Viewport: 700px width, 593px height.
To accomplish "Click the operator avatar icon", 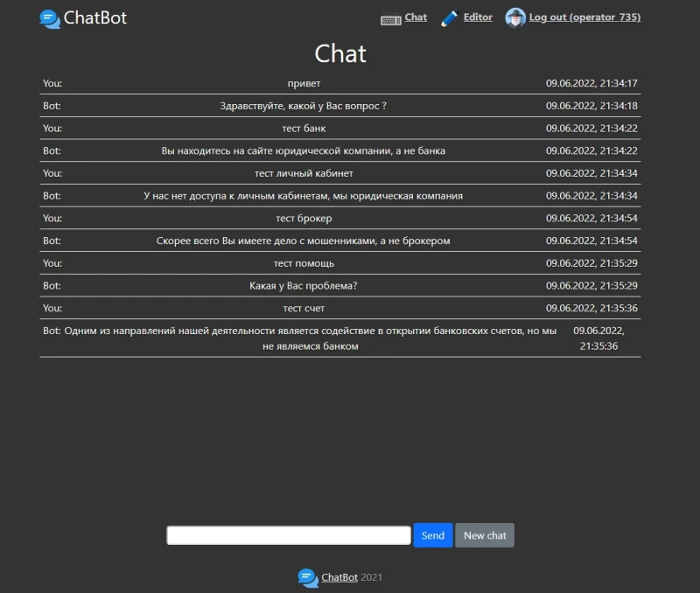I will [x=515, y=18].
